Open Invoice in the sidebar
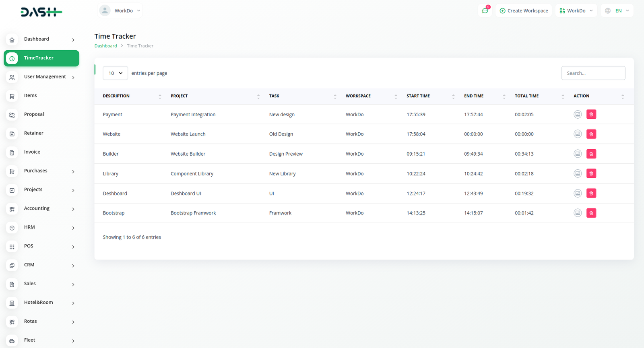 [x=32, y=152]
